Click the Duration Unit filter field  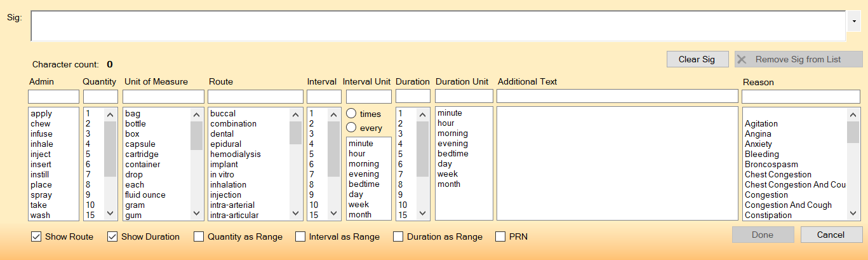(x=464, y=96)
